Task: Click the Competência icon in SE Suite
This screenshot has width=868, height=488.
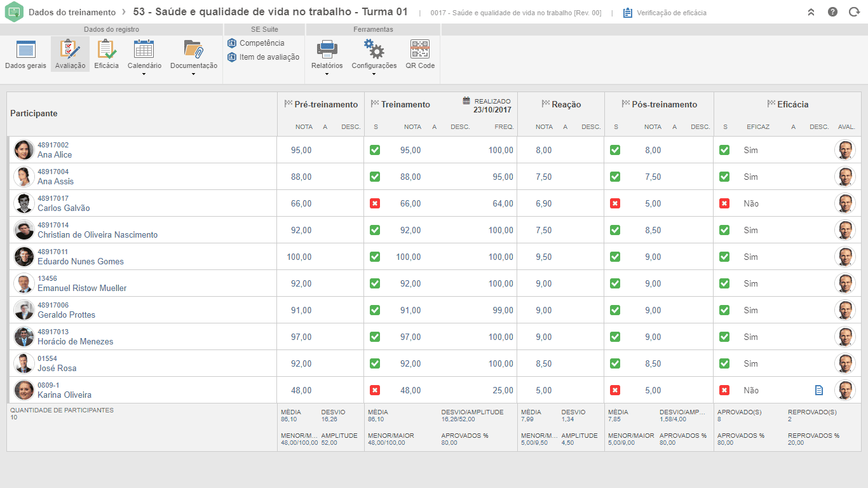Action: (232, 43)
